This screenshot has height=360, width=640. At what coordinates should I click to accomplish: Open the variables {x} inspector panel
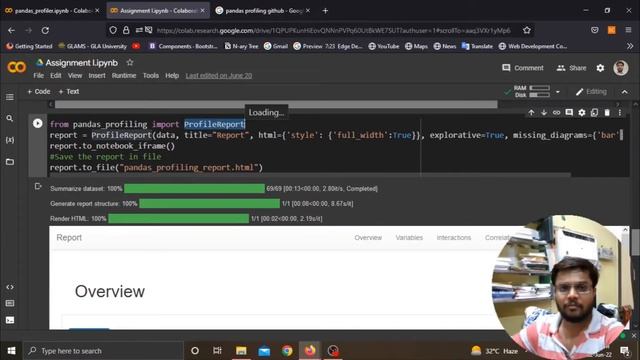point(10,140)
